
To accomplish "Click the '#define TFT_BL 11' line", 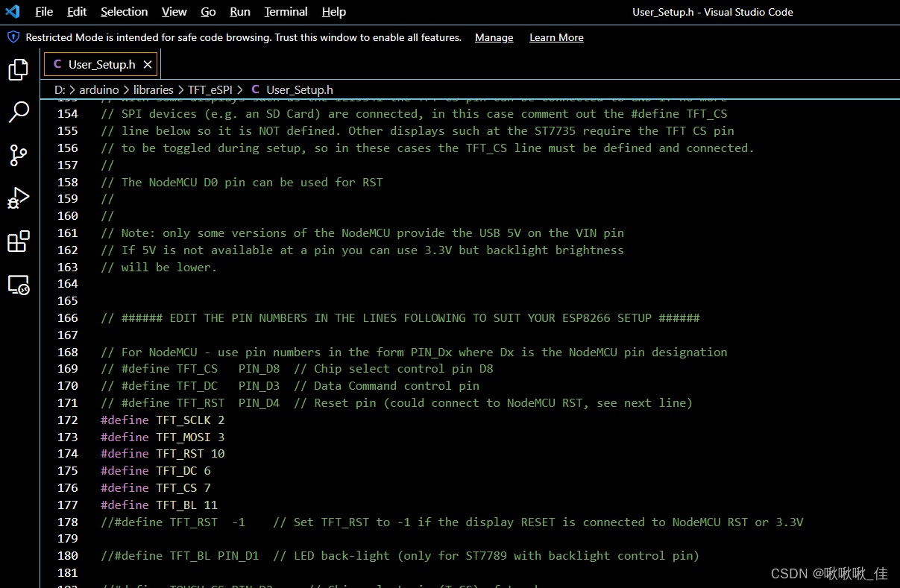I will pyautogui.click(x=159, y=505).
